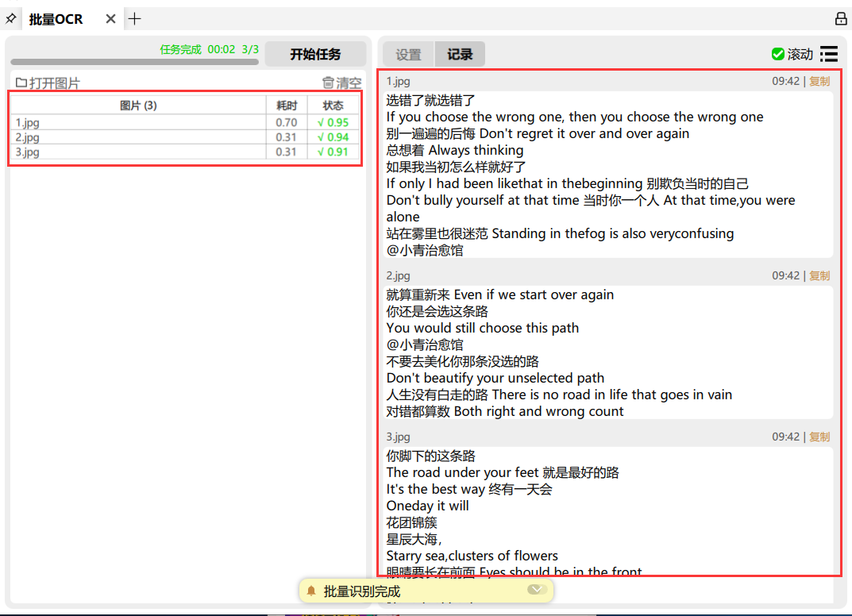Click the 状态 column header
Image resolution: width=852 pixels, height=616 pixels.
tap(333, 106)
